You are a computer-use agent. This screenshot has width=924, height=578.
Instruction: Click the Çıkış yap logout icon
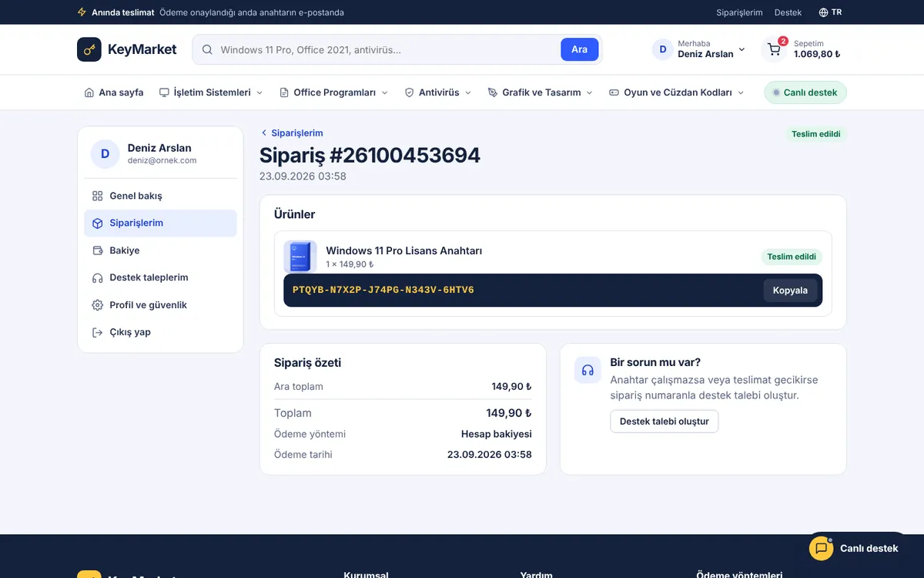tap(97, 332)
